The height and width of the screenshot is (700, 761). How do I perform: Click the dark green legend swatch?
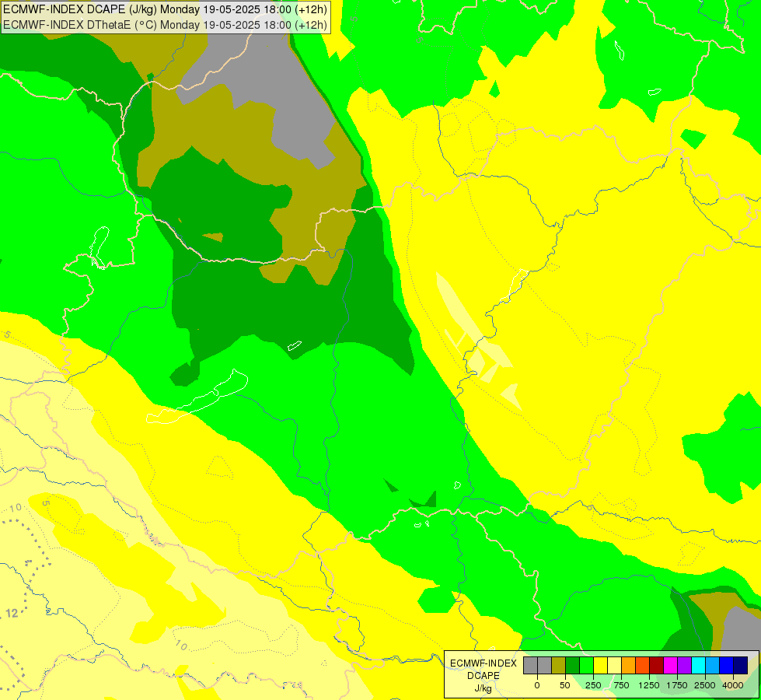pos(573,665)
